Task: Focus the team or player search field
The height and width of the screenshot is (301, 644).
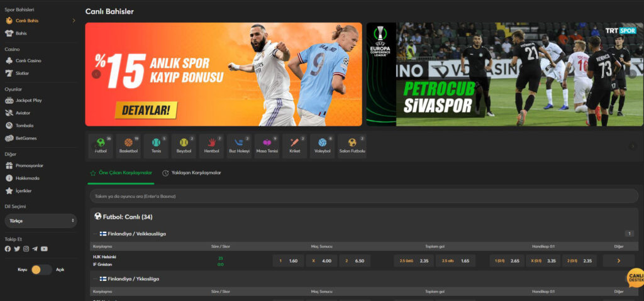Action: click(x=364, y=196)
